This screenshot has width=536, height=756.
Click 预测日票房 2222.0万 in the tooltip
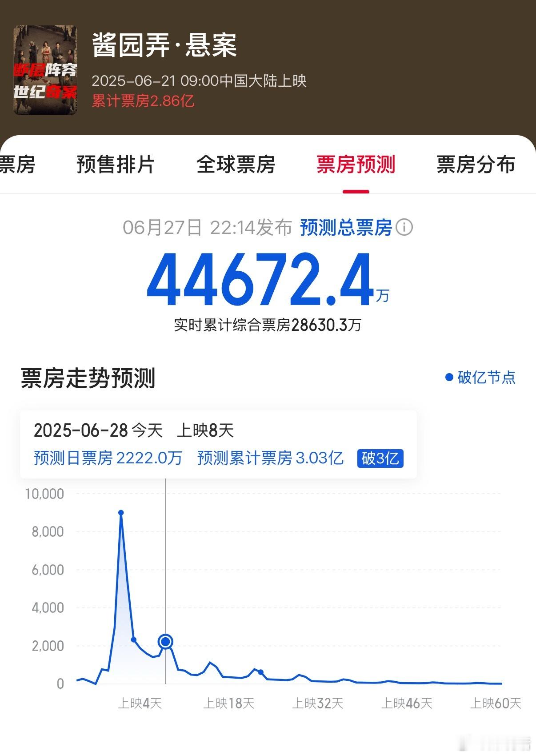coord(108,458)
